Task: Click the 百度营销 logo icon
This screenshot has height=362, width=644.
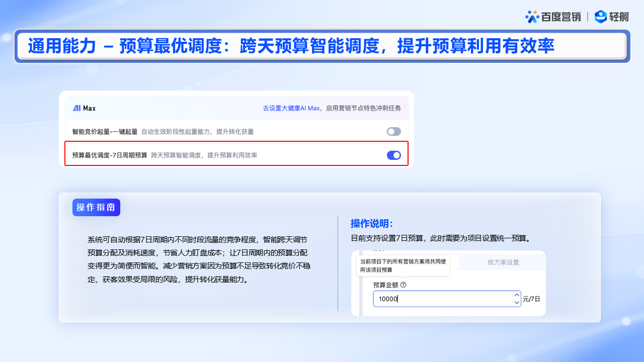Action: pyautogui.click(x=532, y=17)
